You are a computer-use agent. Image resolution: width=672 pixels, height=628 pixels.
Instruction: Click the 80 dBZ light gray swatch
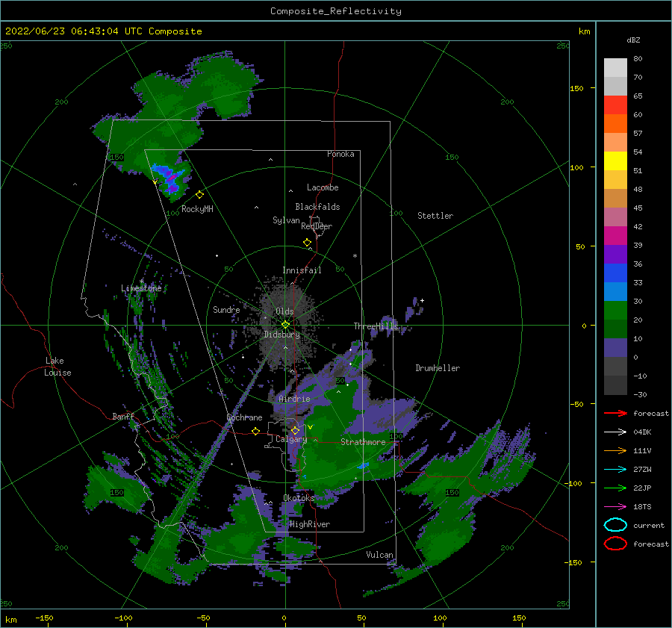pyautogui.click(x=615, y=67)
